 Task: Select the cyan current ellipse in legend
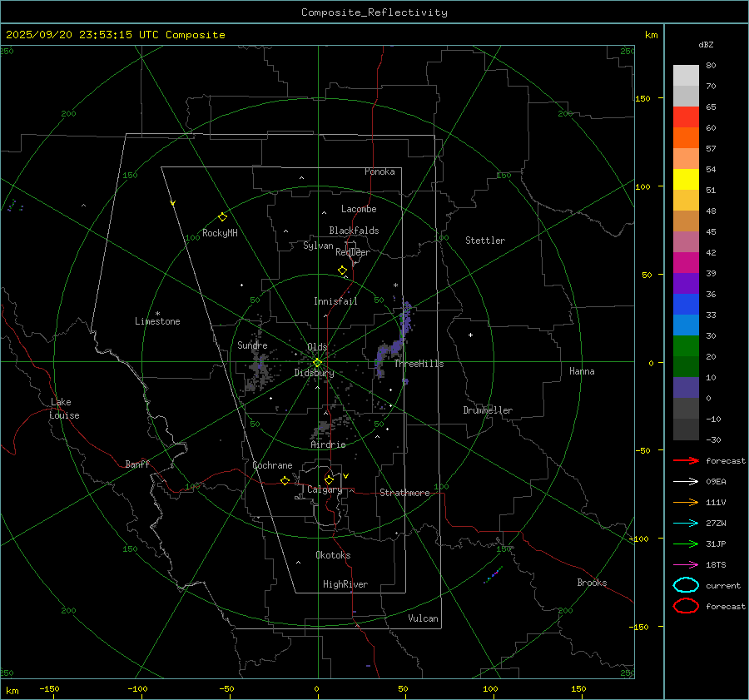(x=686, y=585)
